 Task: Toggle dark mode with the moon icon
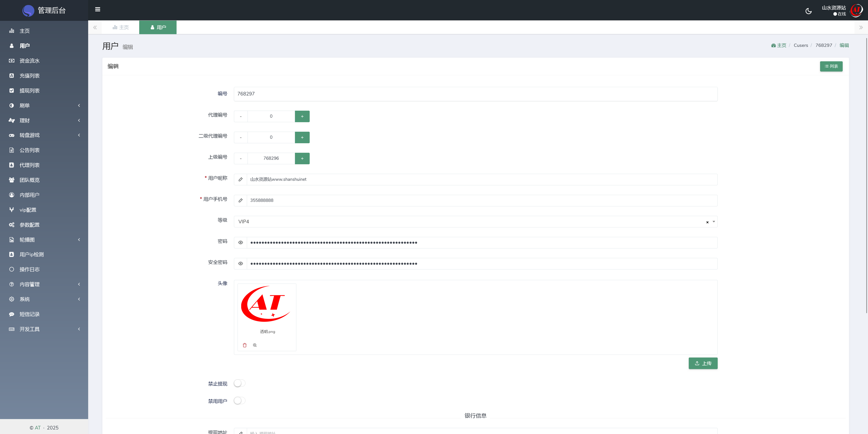click(808, 11)
